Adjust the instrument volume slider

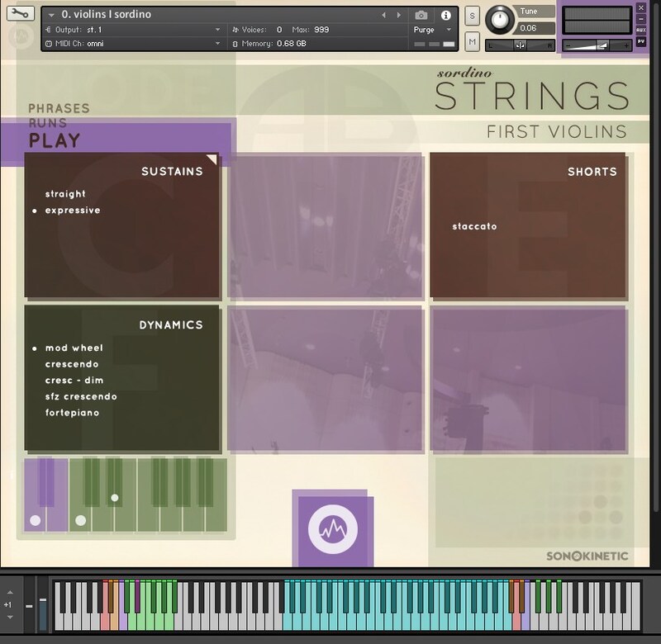click(x=601, y=45)
